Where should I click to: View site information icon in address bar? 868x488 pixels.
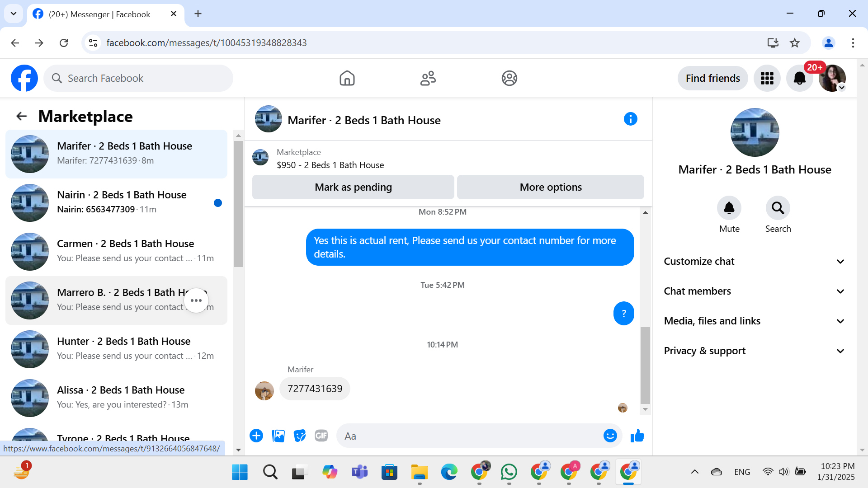pos(93,43)
